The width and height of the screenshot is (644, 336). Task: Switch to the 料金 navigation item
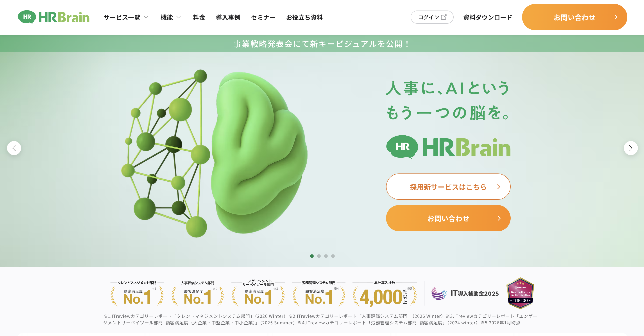click(x=199, y=17)
